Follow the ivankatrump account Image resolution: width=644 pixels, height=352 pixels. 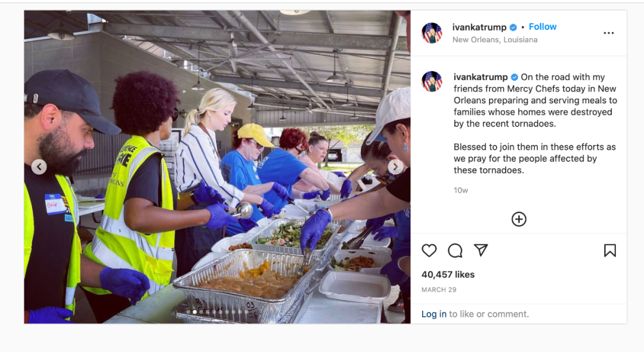coord(543,27)
